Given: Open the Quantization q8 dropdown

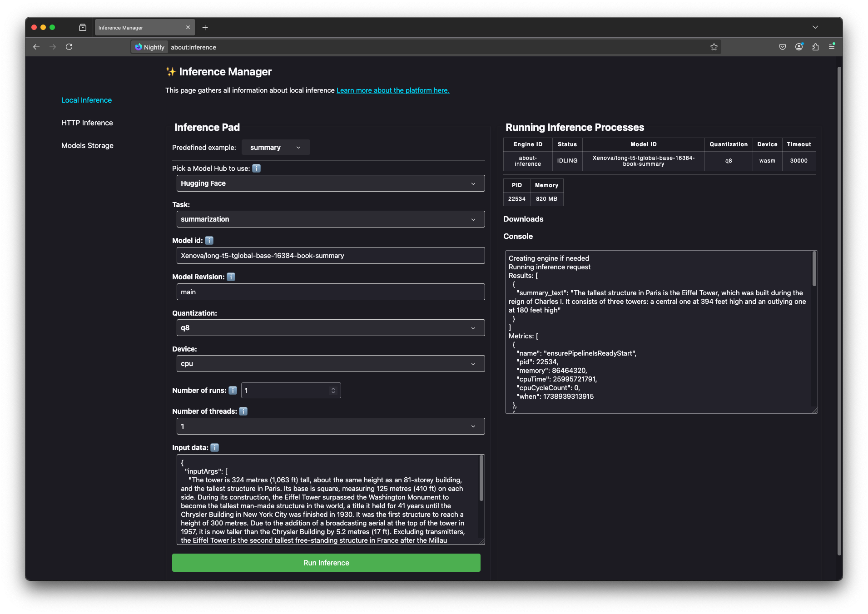Looking at the screenshot, I should click(x=330, y=327).
